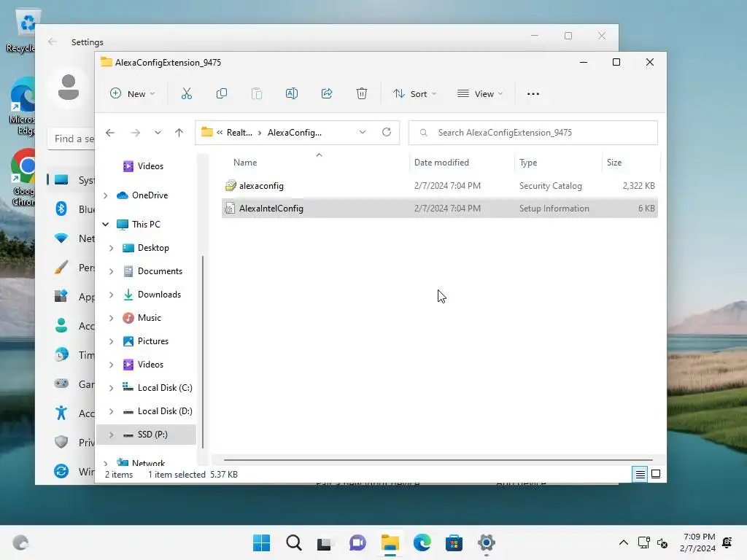Sort by Date modified column header

click(441, 163)
